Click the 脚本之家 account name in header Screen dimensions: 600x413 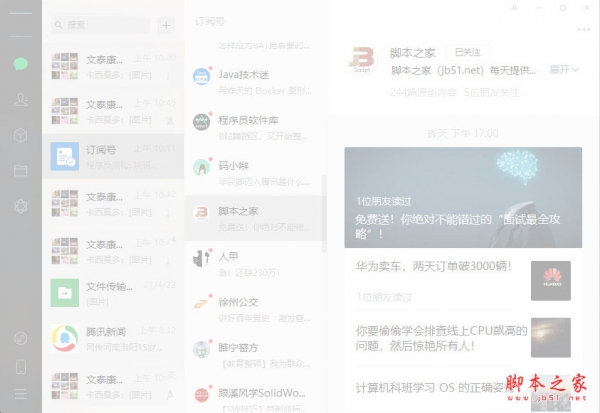coord(412,53)
